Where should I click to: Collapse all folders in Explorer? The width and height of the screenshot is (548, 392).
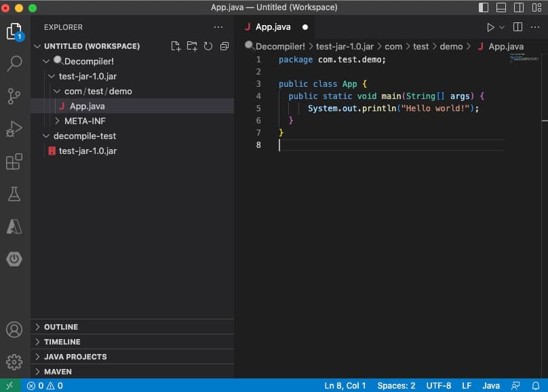click(224, 46)
